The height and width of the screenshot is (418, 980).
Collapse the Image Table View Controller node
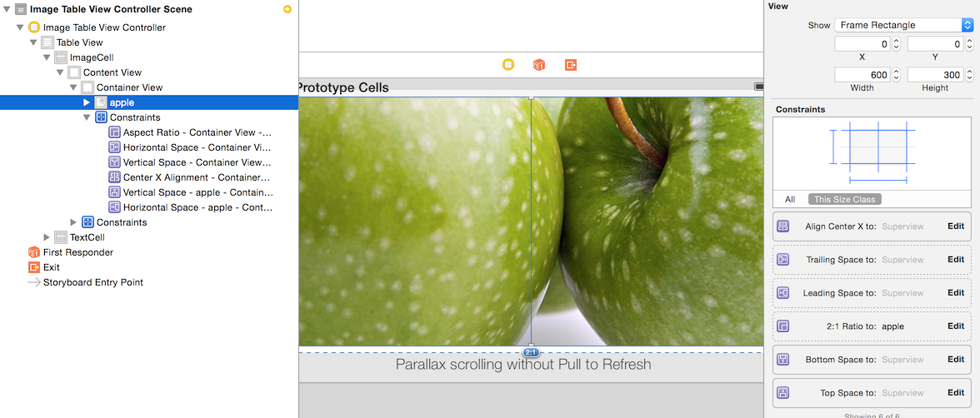(20, 27)
